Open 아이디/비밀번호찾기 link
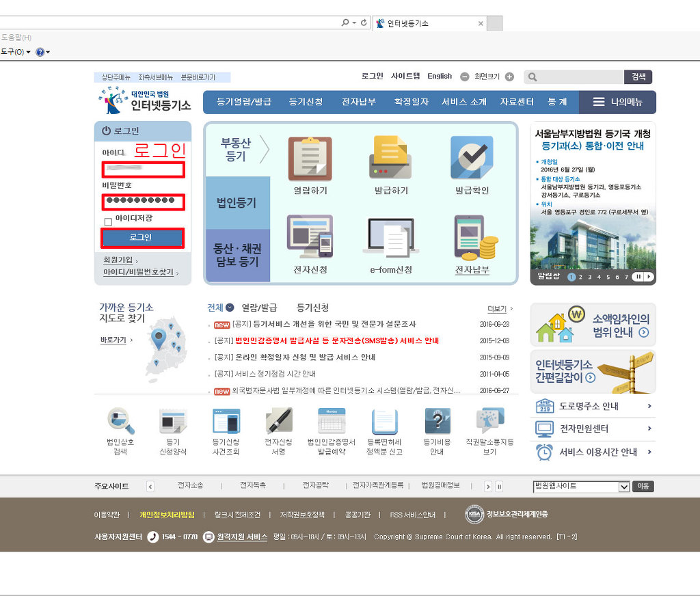 point(138,272)
